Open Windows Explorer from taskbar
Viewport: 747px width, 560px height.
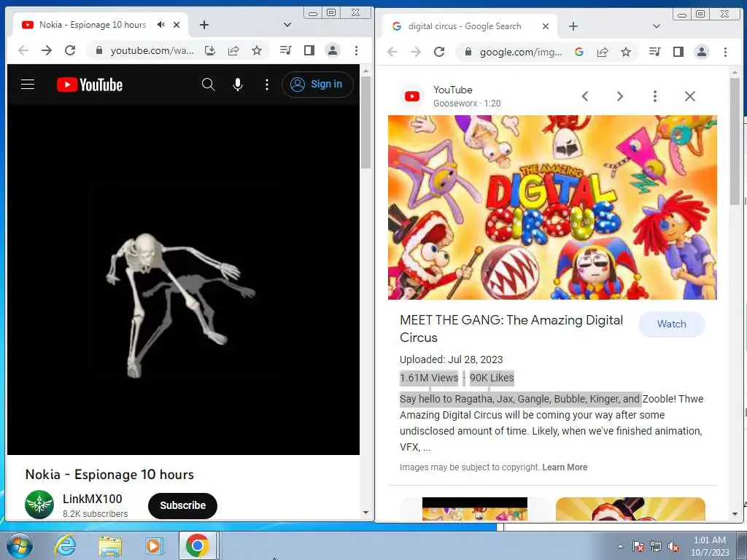point(110,546)
